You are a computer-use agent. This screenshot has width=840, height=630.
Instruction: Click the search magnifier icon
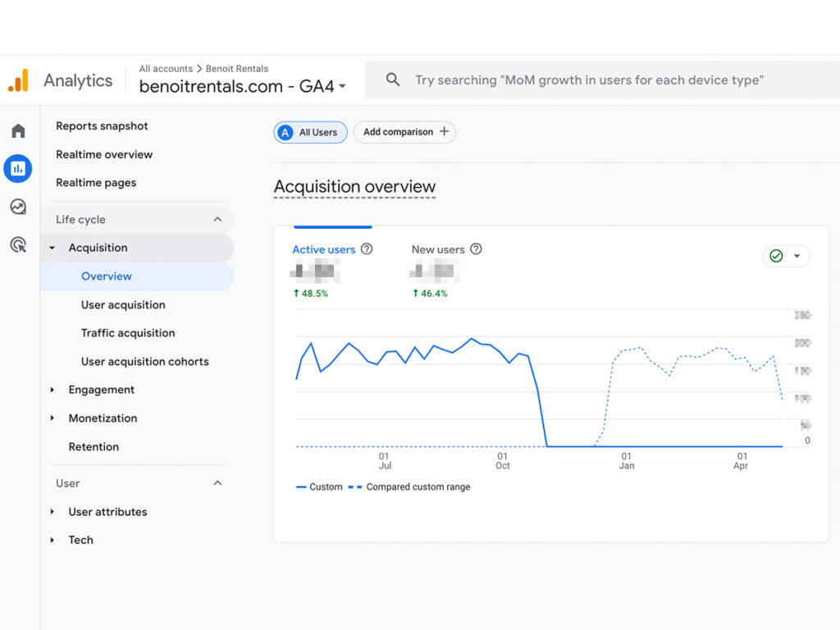coord(393,80)
